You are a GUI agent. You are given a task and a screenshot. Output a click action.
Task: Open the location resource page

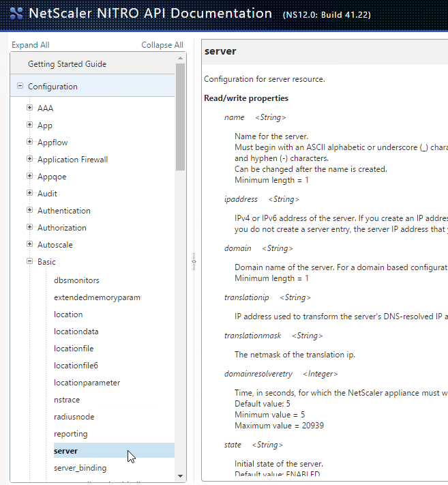tap(68, 314)
